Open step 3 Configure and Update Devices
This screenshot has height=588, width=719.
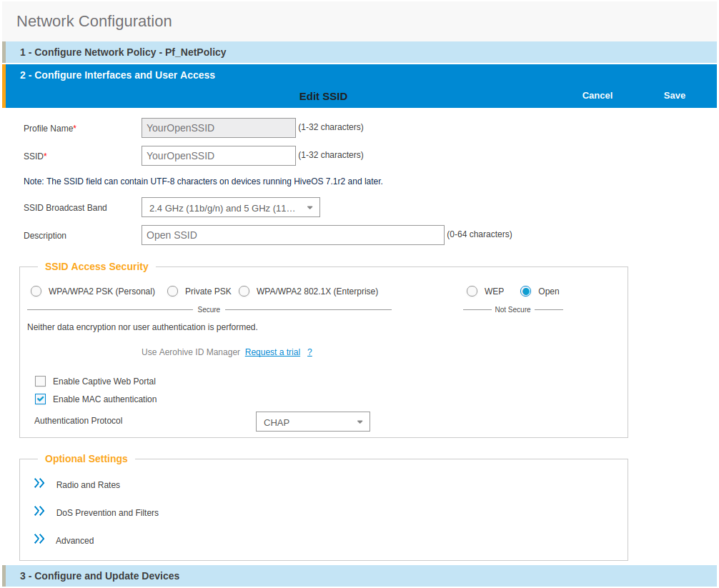pyautogui.click(x=99, y=576)
